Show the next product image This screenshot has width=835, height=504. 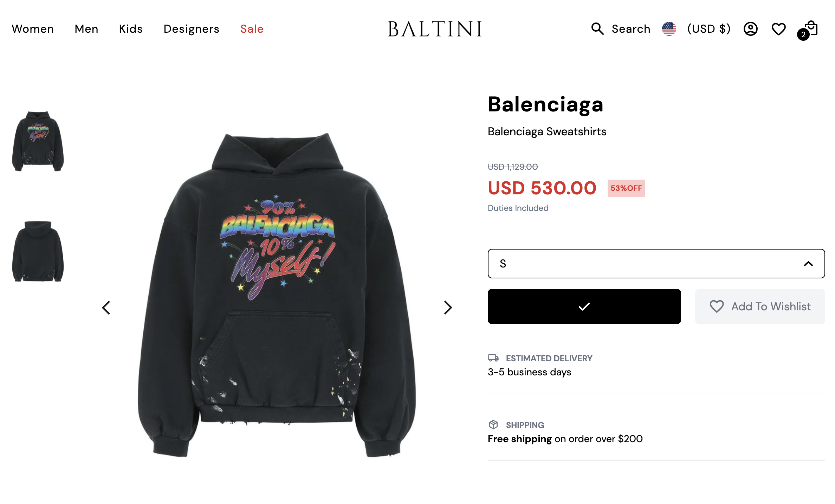point(447,308)
